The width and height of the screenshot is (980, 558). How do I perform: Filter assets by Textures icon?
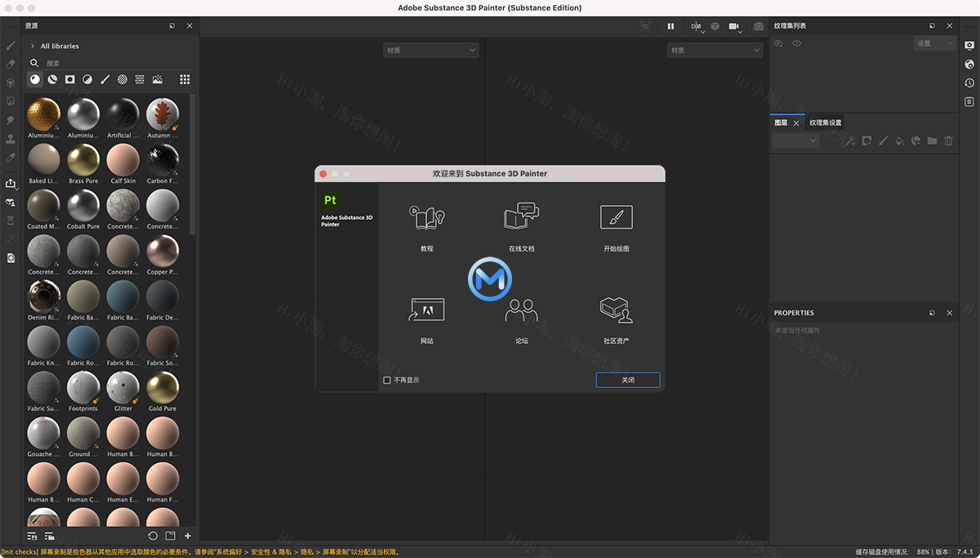coord(140,79)
